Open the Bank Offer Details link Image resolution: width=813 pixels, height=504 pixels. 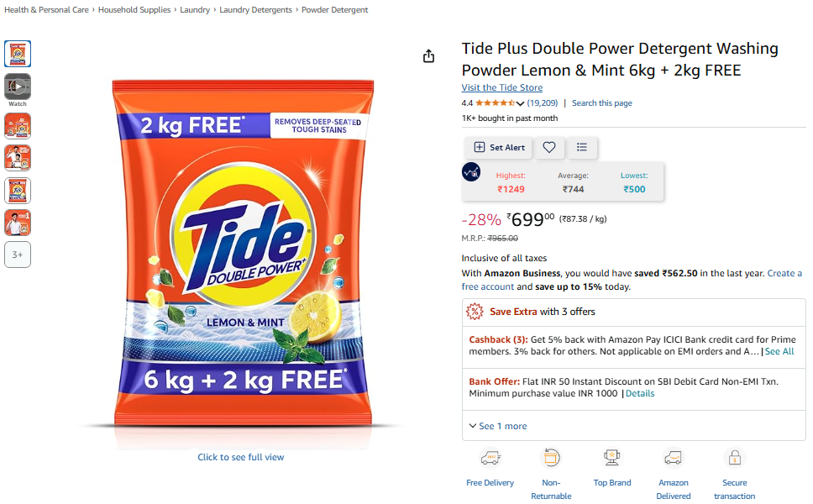640,393
